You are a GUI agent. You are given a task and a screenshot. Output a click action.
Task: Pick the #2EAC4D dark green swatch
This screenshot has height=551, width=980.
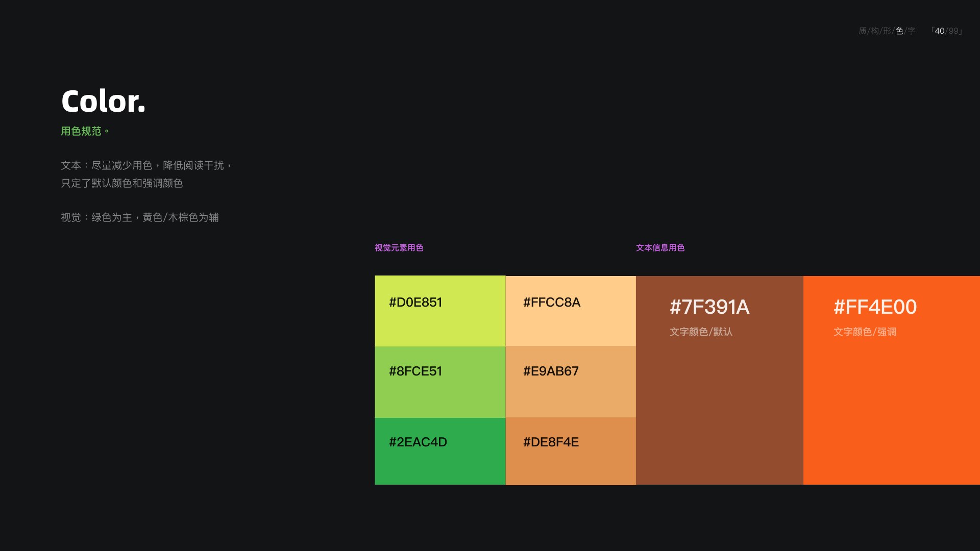tap(440, 451)
